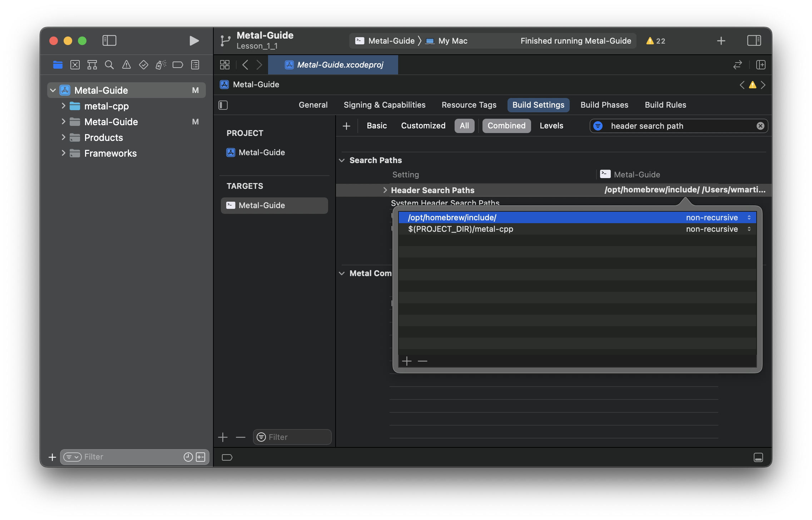Click the related items grid icon

coord(225,65)
